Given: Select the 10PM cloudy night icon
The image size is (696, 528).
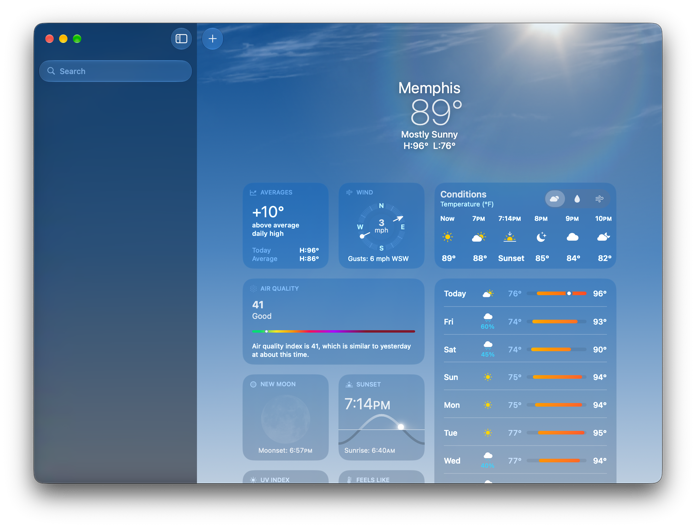Looking at the screenshot, I should pos(603,237).
